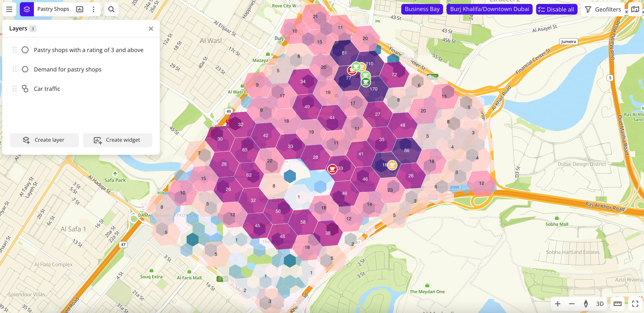
Task: Select the pink hexagon labeled 21
Action: click(315, 17)
